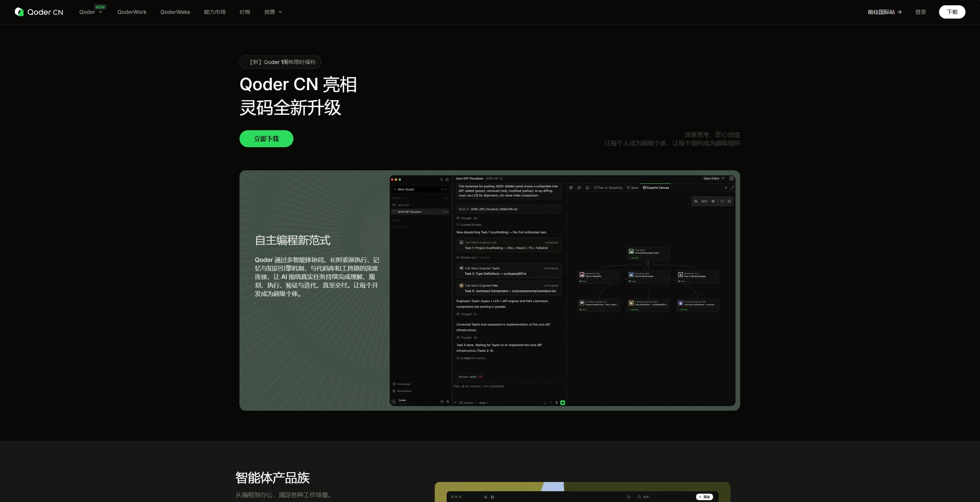Click the microphone voice input icon
The height and width of the screenshot is (502, 980).
pos(556,403)
